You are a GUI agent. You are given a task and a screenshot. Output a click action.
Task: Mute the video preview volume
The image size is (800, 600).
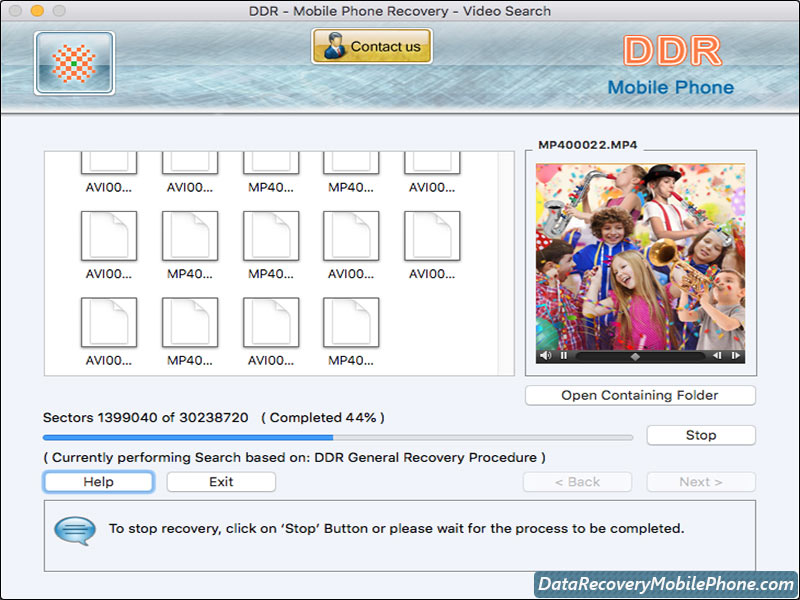tap(546, 355)
